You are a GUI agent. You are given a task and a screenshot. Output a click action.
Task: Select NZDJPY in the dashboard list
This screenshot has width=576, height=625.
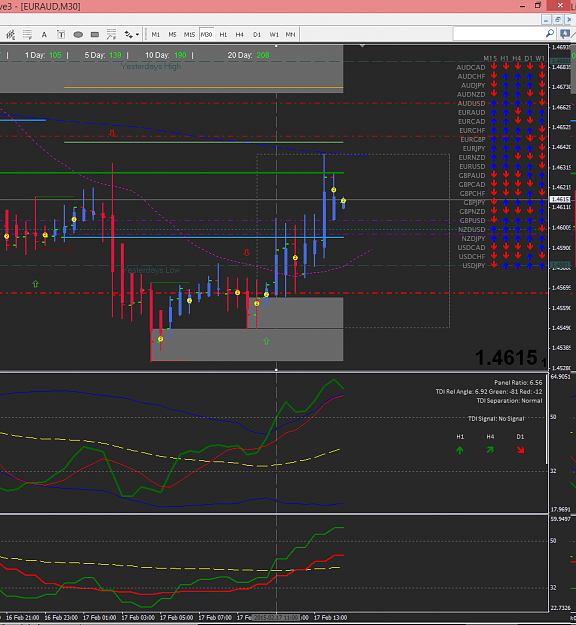pyautogui.click(x=473, y=239)
